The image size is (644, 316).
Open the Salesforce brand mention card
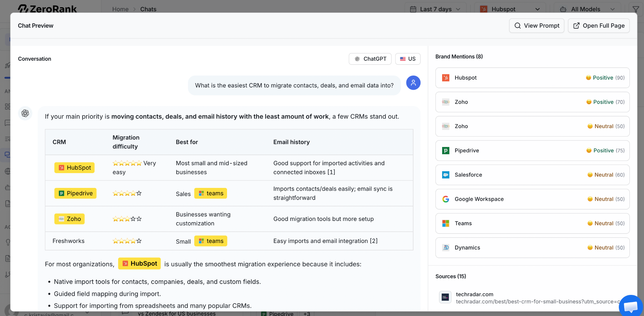(x=532, y=175)
